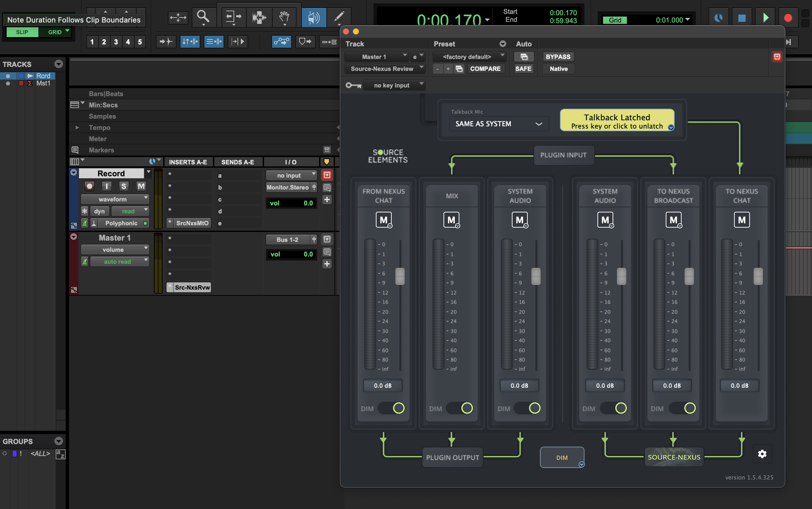812x509 pixels.
Task: Toggle input monitoring on Record track
Action: click(x=106, y=186)
